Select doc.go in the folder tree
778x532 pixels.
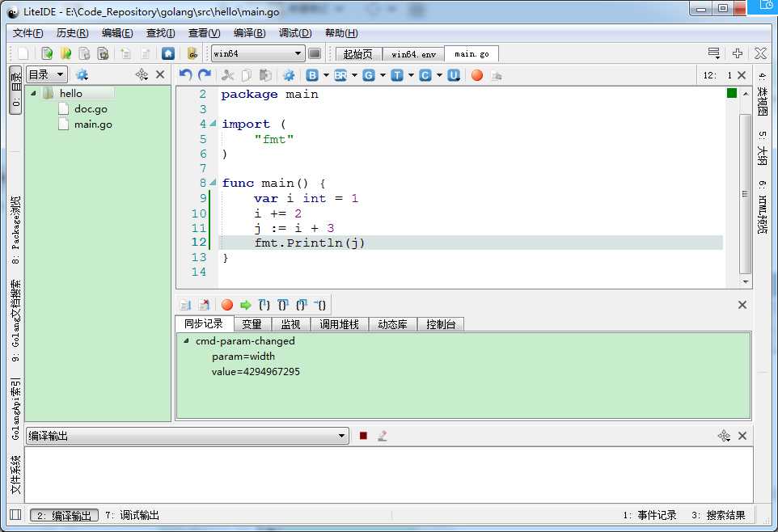pos(91,108)
